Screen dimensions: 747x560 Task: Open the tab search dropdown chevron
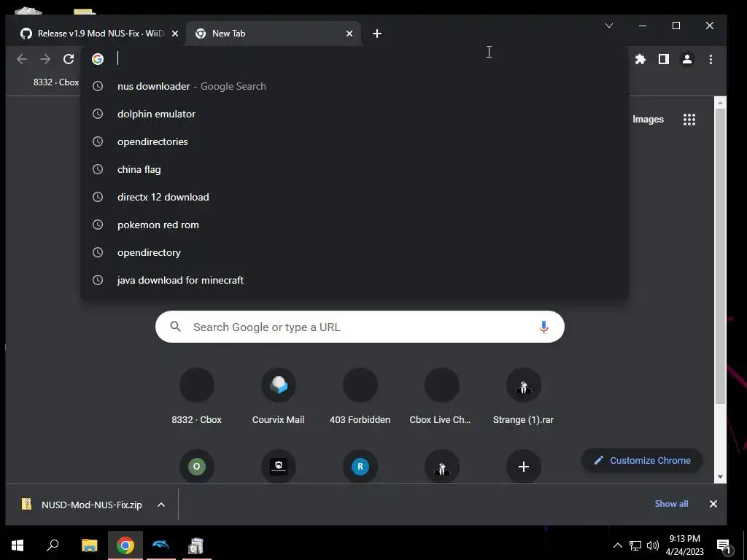pos(609,26)
